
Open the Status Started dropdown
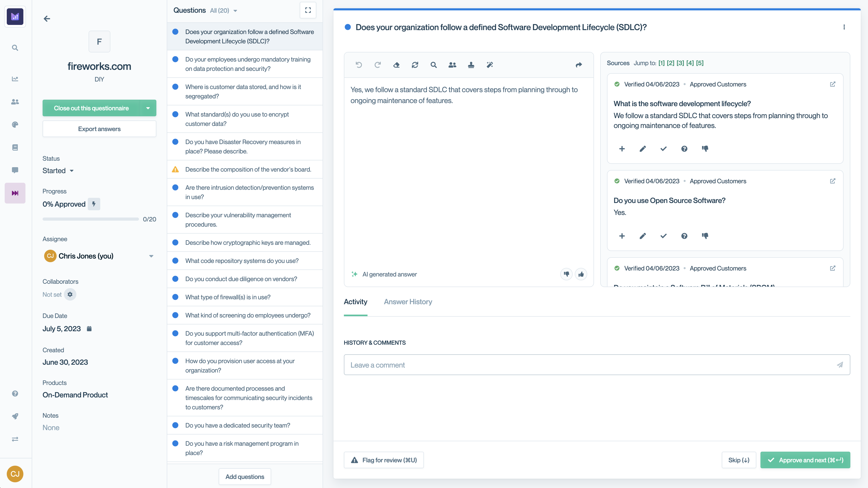coord(58,171)
